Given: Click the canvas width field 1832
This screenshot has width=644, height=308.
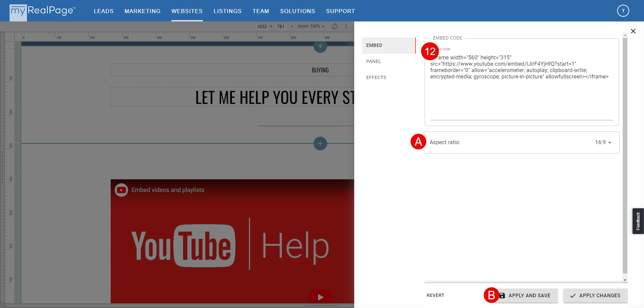Looking at the screenshot, I should 262,26.
